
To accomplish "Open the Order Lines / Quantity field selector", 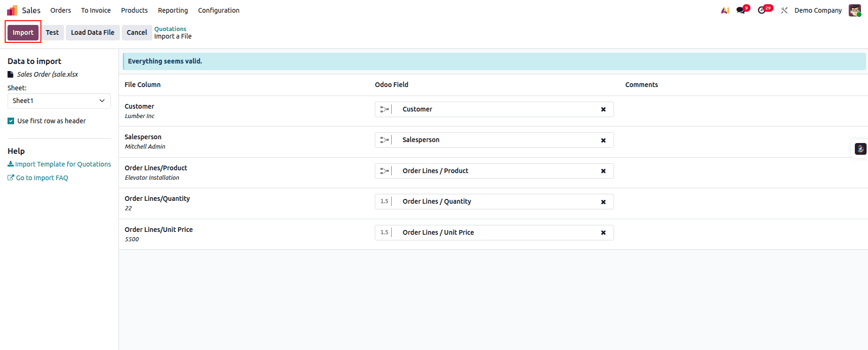I will point(494,201).
